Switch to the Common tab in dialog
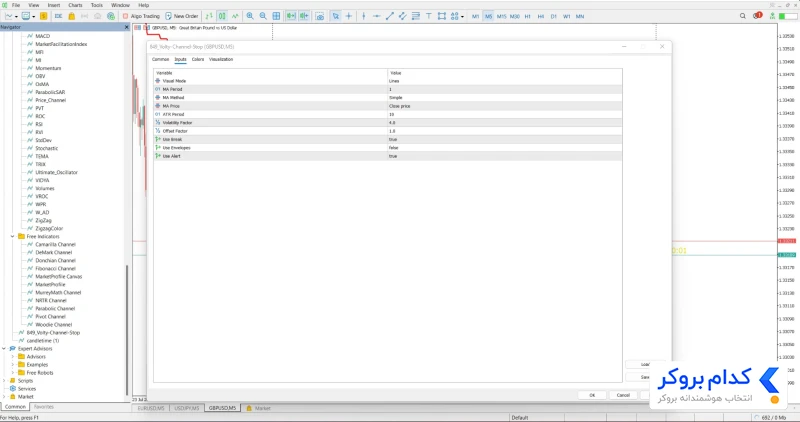The width and height of the screenshot is (800, 422). click(x=160, y=59)
